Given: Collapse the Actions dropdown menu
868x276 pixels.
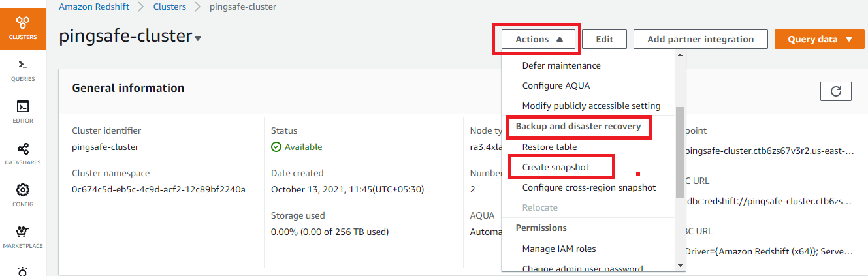Looking at the screenshot, I should pyautogui.click(x=539, y=39).
